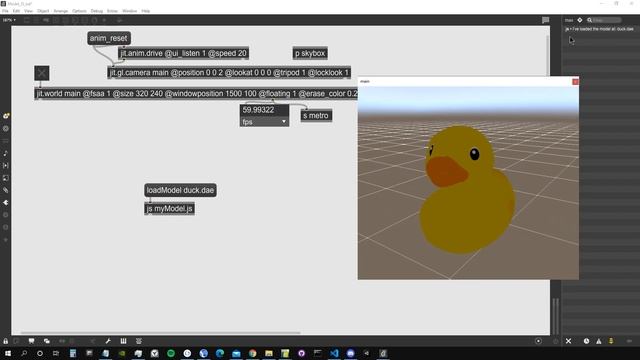The width and height of the screenshot is (640, 360).
Task: Open the zoom percentage dropdown
Action: (x=9, y=20)
